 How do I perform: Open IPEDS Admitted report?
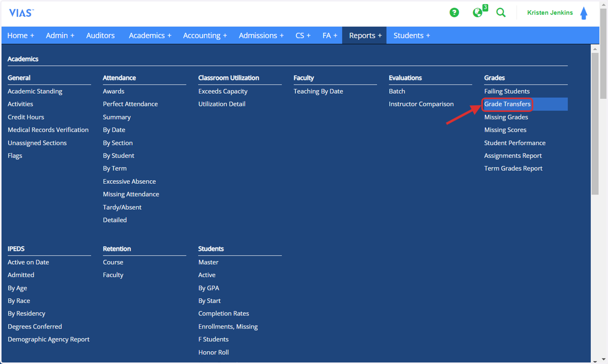[21, 275]
